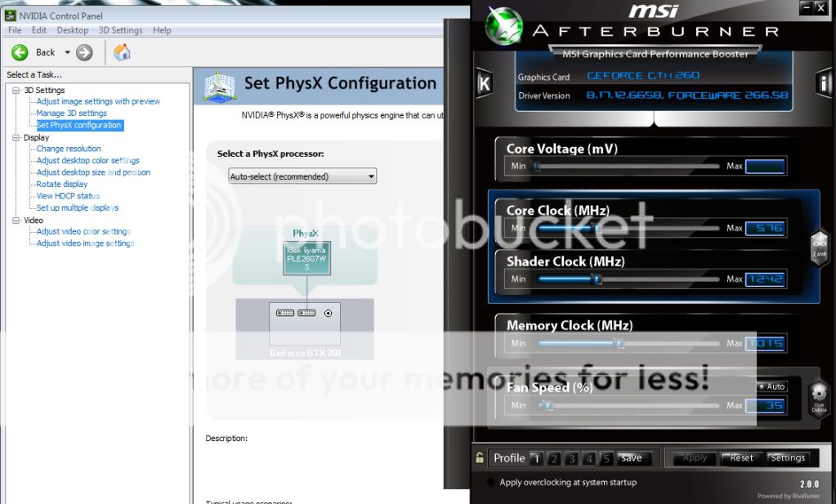
Task: Click the NVIDIA Control Panel title icon
Action: pos(10,16)
